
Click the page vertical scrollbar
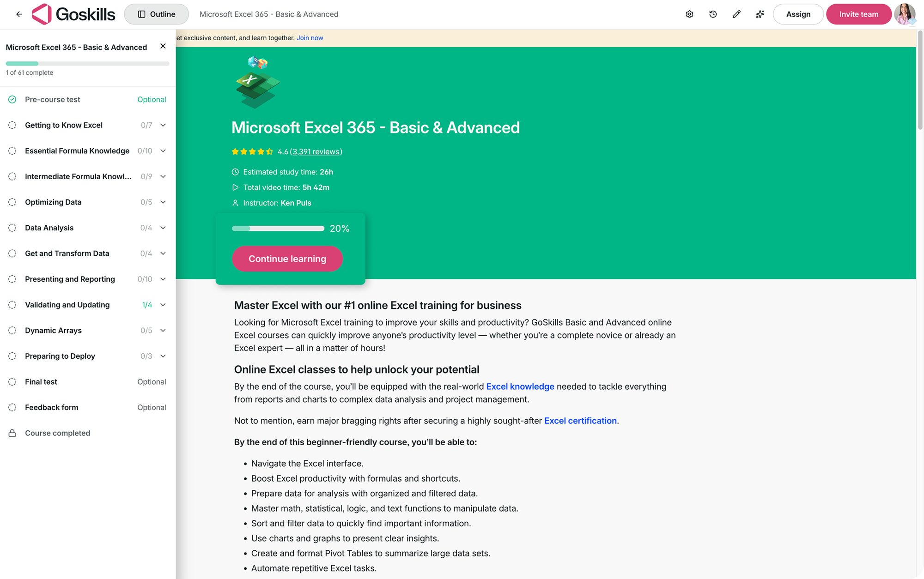[x=920, y=79]
